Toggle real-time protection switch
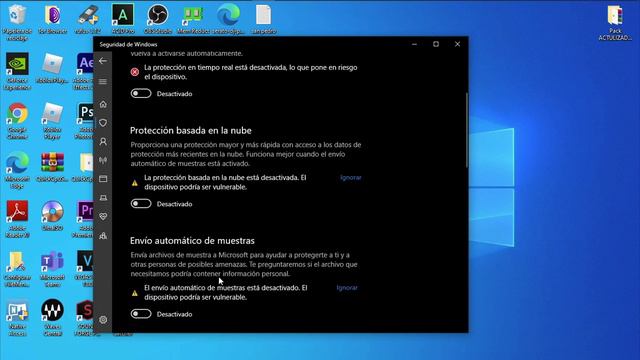Screen dimensions: 640x360 pyautogui.click(x=141, y=93)
